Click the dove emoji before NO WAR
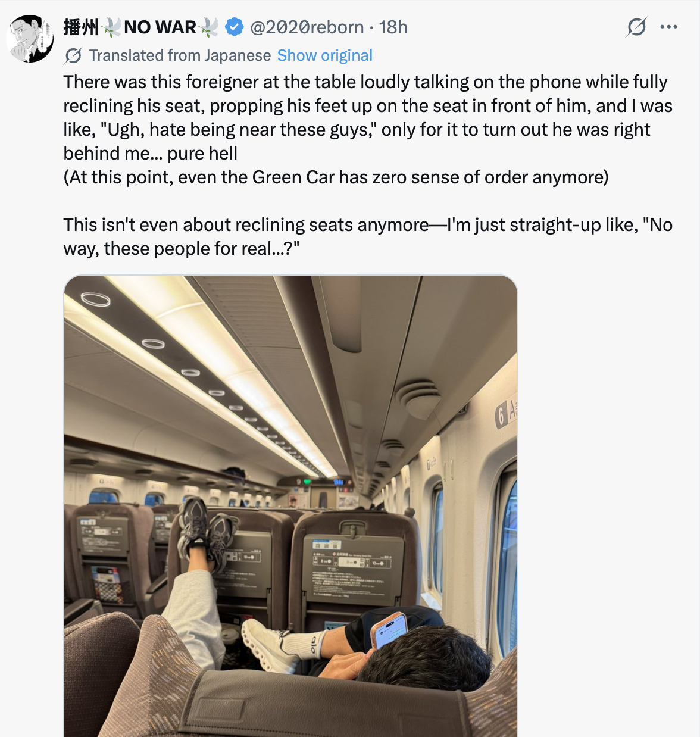Screen dimensions: 700x737 (111, 27)
